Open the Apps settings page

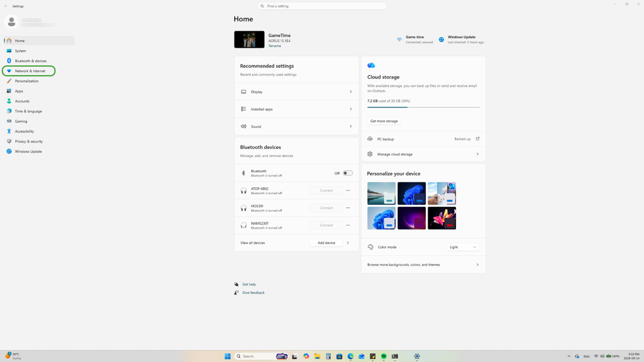click(39, 91)
